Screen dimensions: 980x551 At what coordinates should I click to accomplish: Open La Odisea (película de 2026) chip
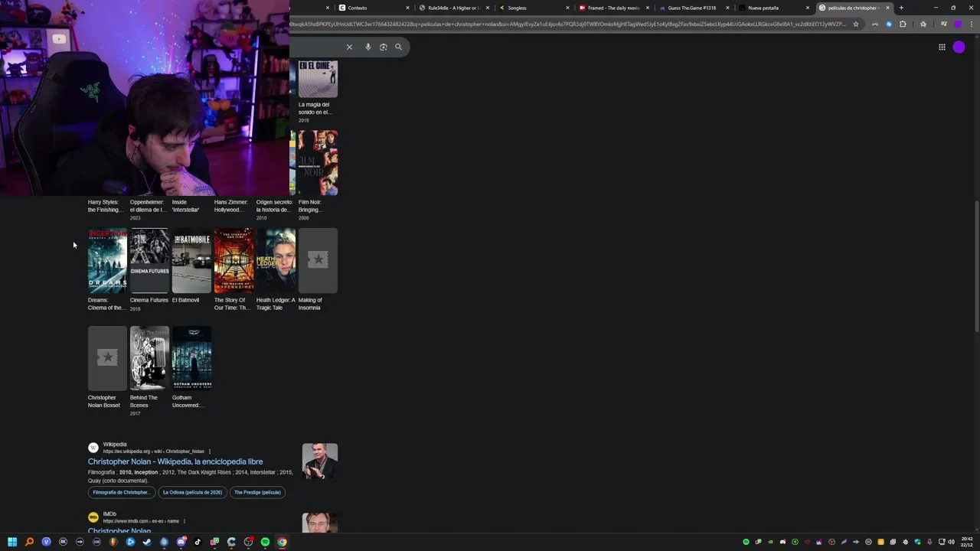coord(192,492)
